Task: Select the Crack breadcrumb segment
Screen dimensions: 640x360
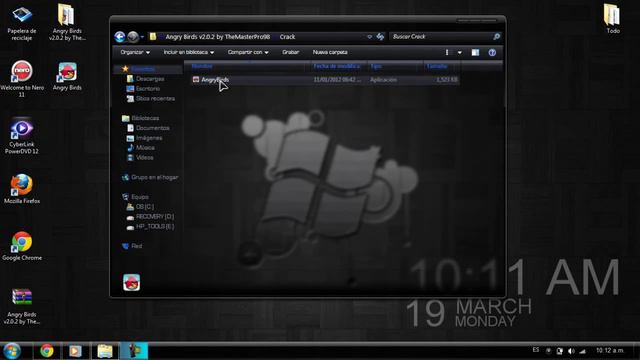Action: pos(287,37)
